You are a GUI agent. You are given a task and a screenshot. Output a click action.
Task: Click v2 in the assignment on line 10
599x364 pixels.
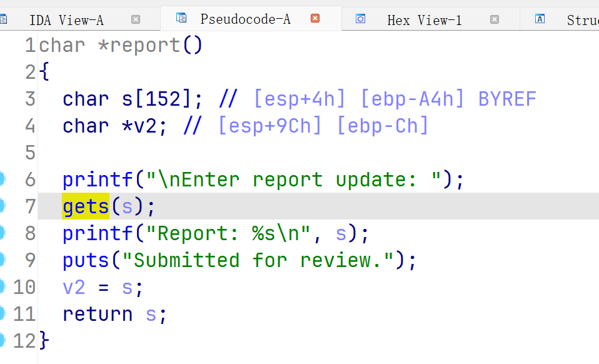click(x=74, y=287)
